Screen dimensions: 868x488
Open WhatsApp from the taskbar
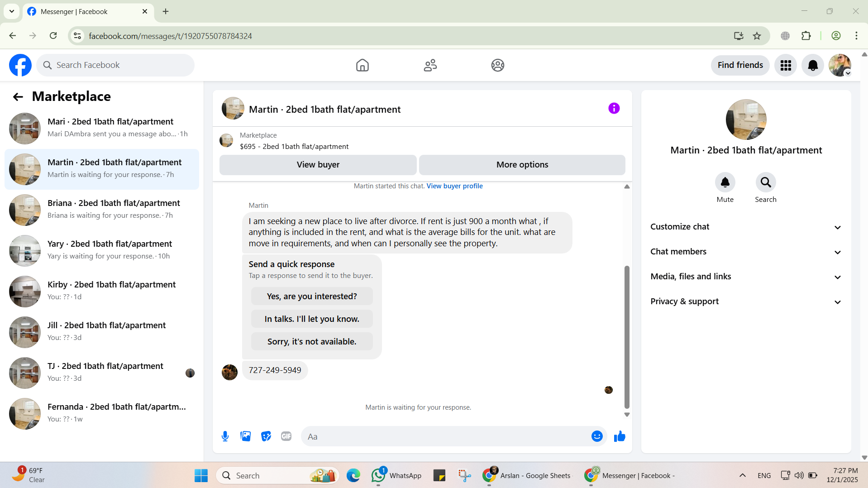[396, 476]
